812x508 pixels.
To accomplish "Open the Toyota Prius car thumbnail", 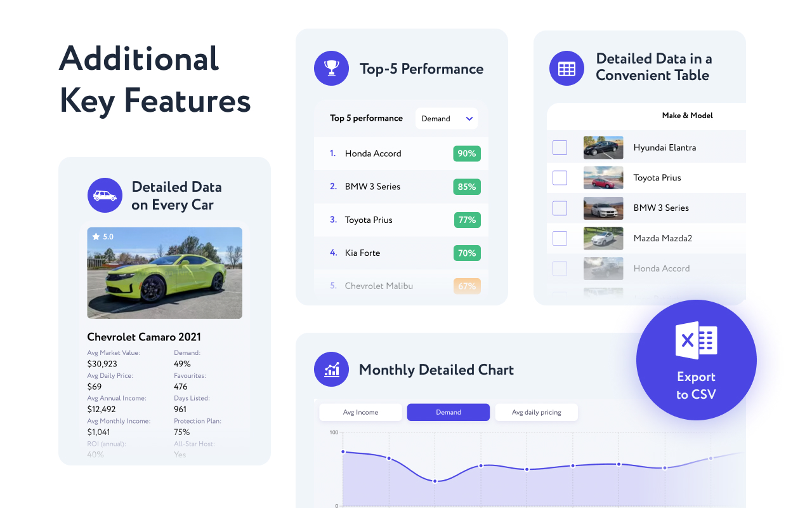I will pos(603,178).
